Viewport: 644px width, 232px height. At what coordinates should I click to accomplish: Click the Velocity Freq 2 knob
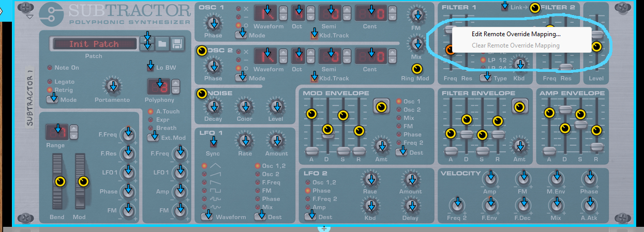[456, 205]
